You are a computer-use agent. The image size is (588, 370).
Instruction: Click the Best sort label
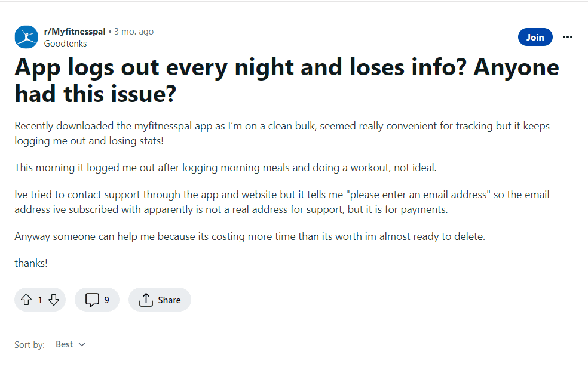[x=63, y=344]
